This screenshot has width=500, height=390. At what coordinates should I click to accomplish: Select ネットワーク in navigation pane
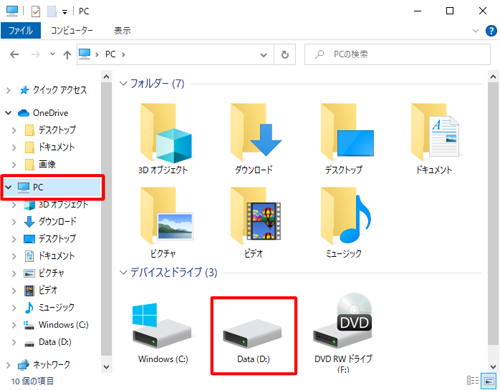(x=52, y=365)
